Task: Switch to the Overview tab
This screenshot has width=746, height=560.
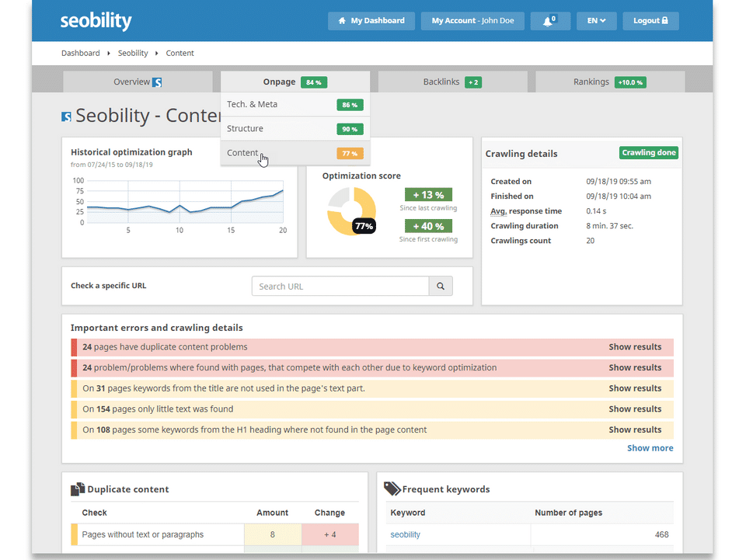Action: coord(138,82)
